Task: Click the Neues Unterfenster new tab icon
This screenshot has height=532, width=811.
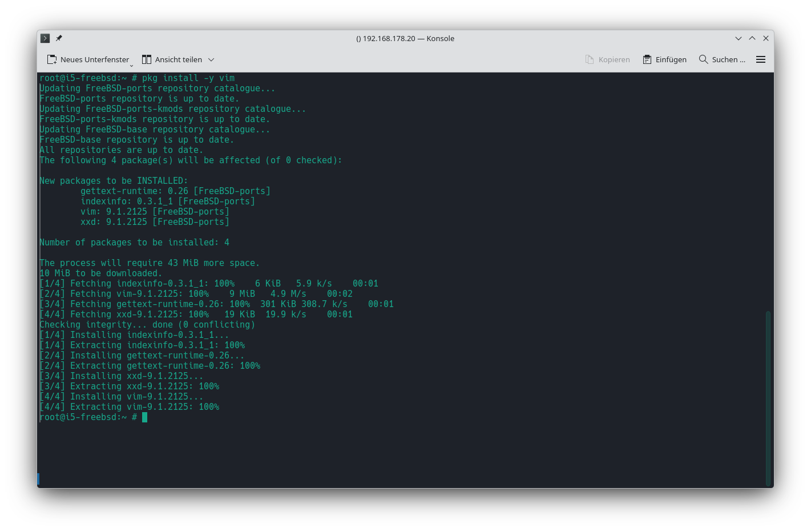Action: (52, 59)
